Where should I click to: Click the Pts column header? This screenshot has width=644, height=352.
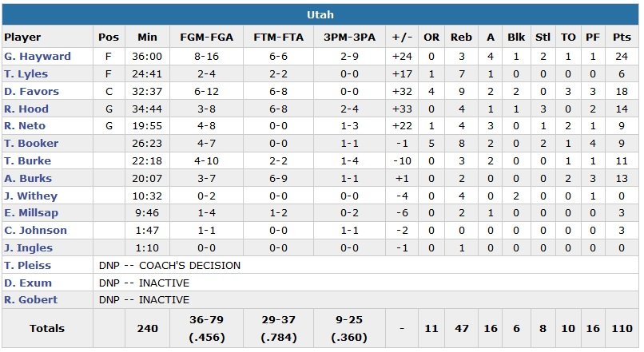[x=622, y=38]
